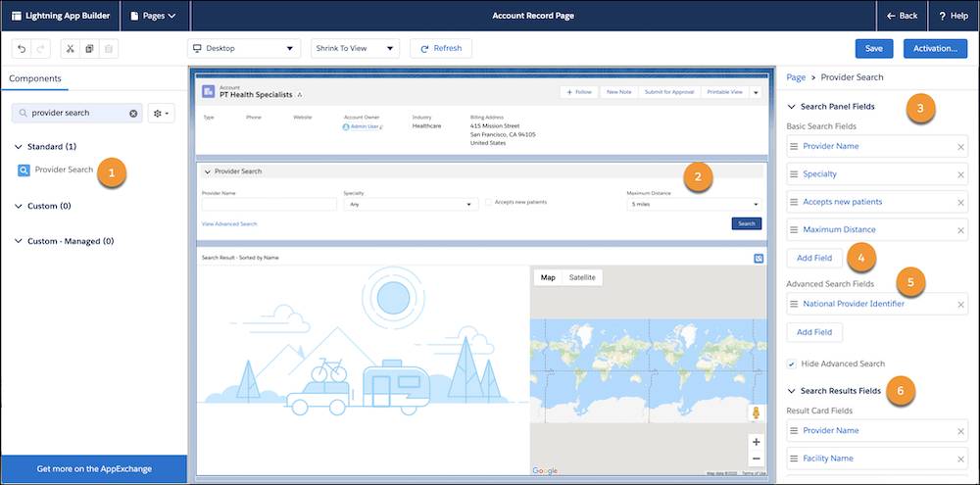This screenshot has width=980, height=485.
Task: Remove the Specialty search field
Action: [960, 175]
